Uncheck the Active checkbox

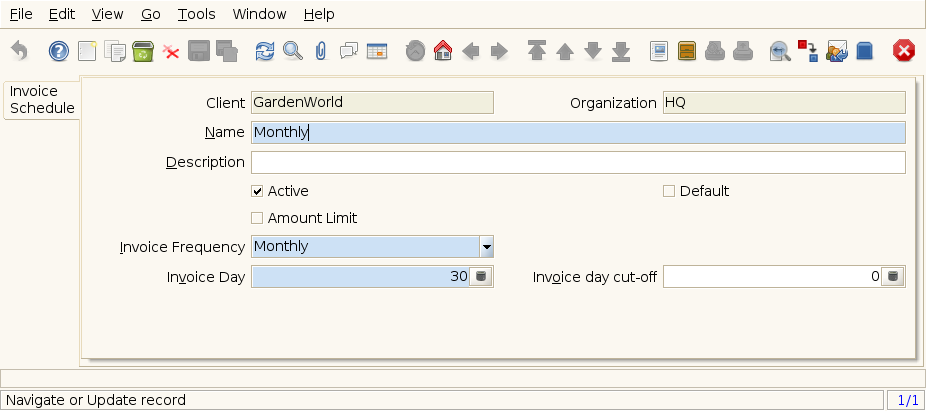(x=257, y=191)
